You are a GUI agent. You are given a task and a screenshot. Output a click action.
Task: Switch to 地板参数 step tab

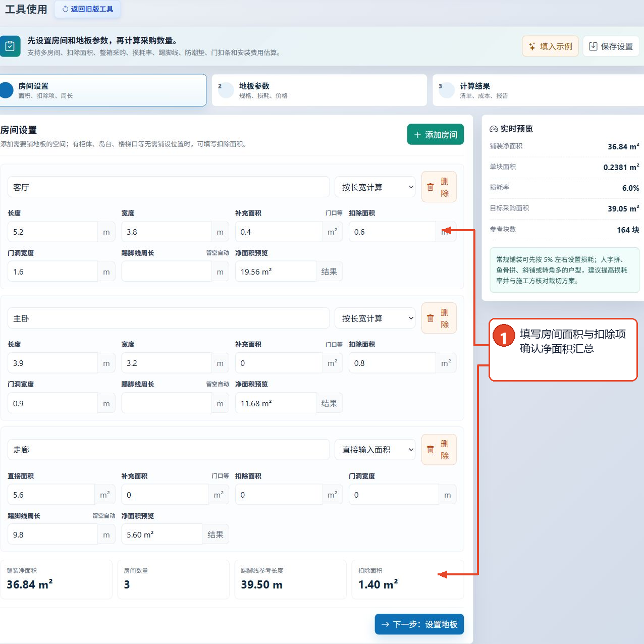[x=319, y=90]
